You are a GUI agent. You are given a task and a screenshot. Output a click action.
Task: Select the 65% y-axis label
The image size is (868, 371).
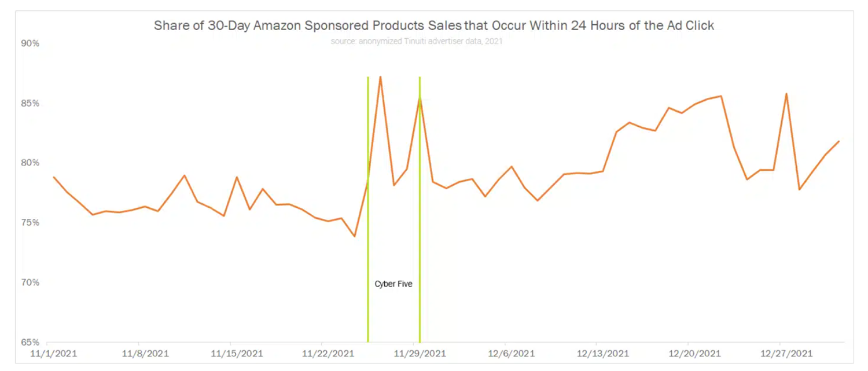[31, 342]
